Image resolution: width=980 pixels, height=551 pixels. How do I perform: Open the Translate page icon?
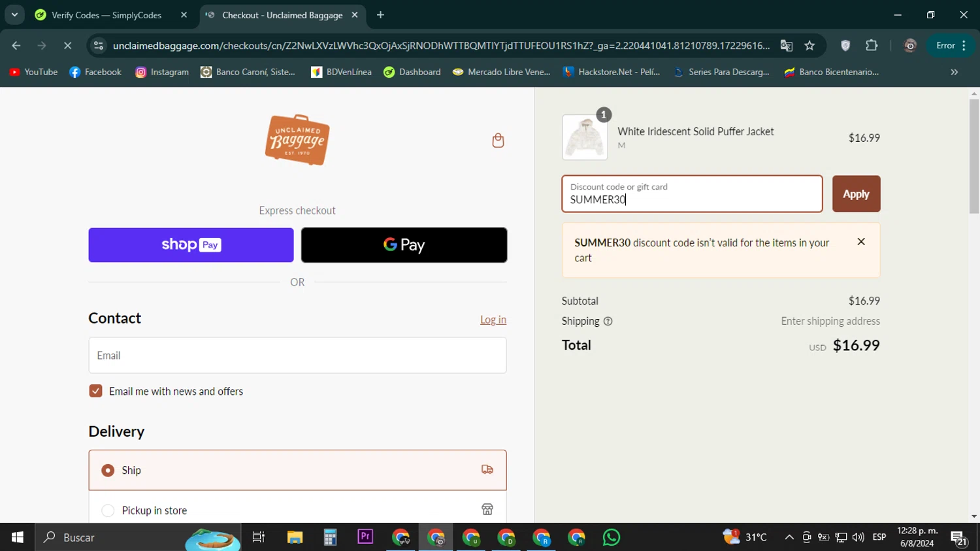[x=787, y=46]
